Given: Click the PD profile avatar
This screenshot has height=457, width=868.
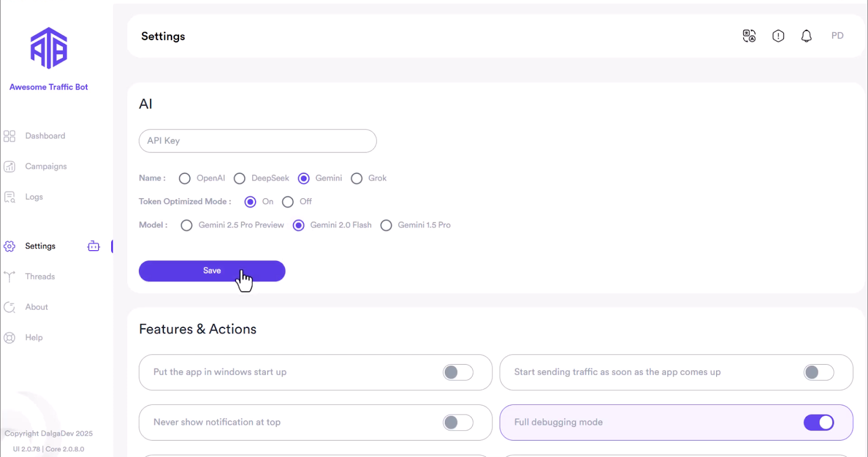Looking at the screenshot, I should point(837,35).
